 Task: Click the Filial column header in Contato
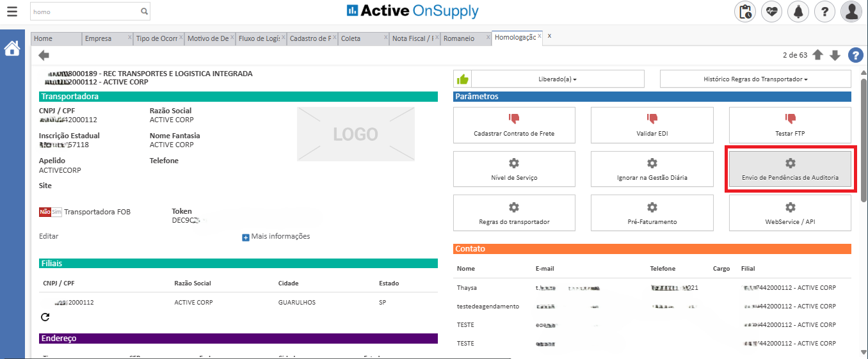pos(748,269)
